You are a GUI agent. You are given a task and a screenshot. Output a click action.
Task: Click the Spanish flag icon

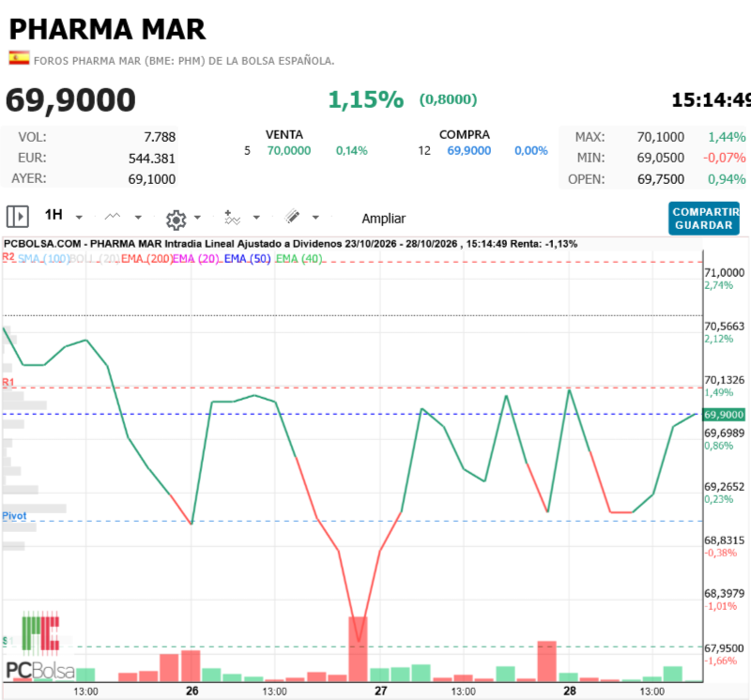point(19,58)
